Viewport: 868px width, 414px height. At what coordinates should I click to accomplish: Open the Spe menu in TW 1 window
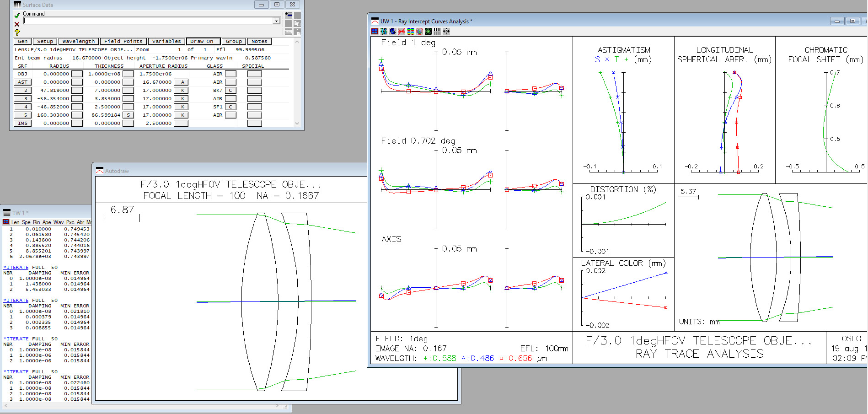26,222
